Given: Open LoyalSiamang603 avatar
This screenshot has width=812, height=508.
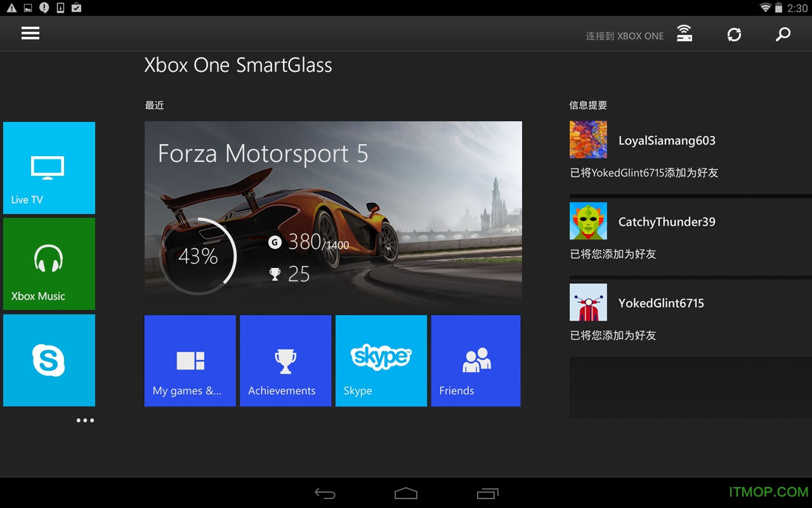Looking at the screenshot, I should 588,140.
